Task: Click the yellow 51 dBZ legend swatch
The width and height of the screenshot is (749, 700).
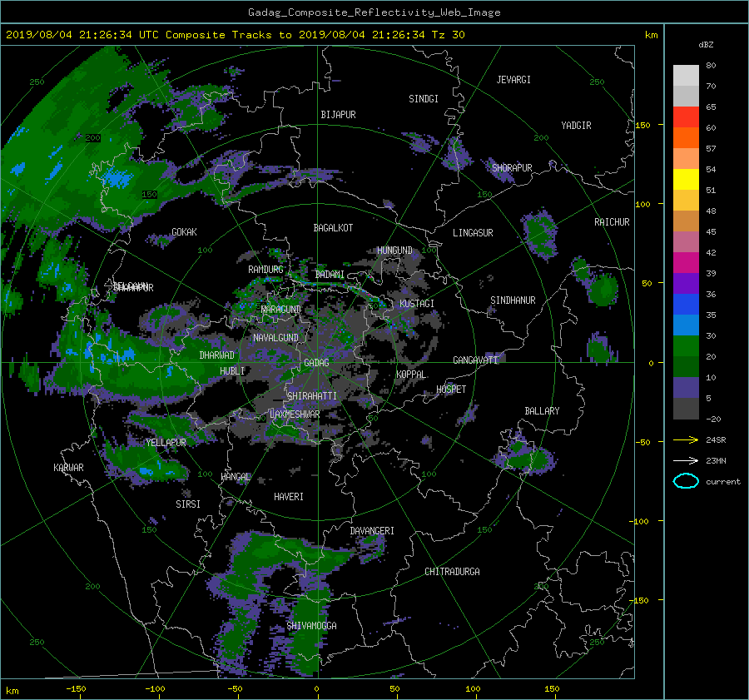Action: 686,179
